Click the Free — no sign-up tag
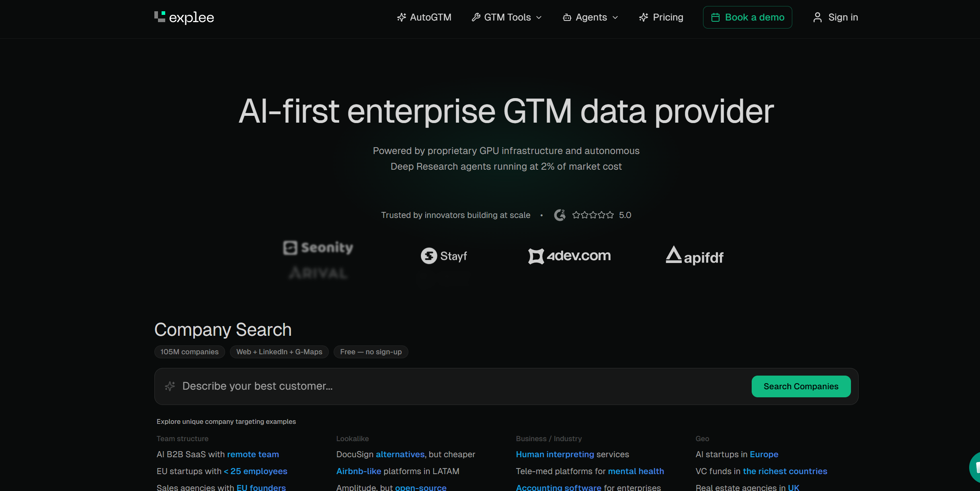The width and height of the screenshot is (980, 491). (371, 352)
